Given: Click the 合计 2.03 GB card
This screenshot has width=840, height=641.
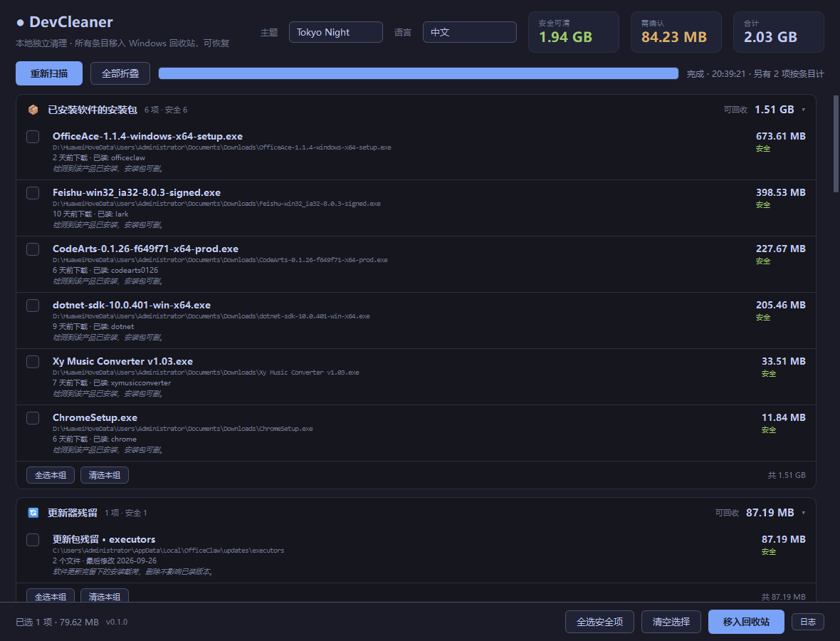Looking at the screenshot, I should (778, 32).
